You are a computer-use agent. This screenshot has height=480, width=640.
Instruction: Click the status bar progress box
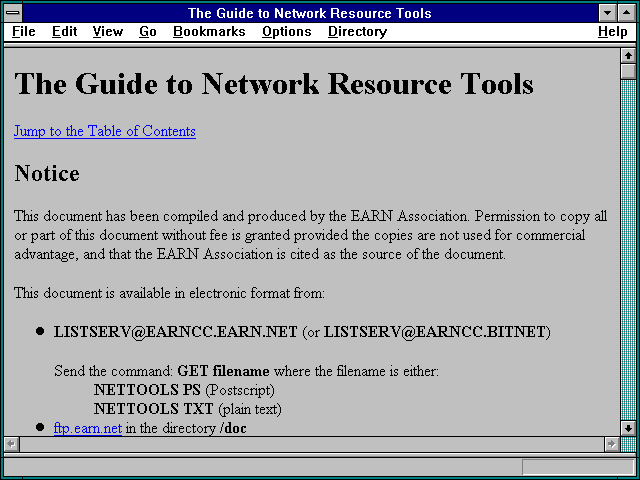click(578, 467)
